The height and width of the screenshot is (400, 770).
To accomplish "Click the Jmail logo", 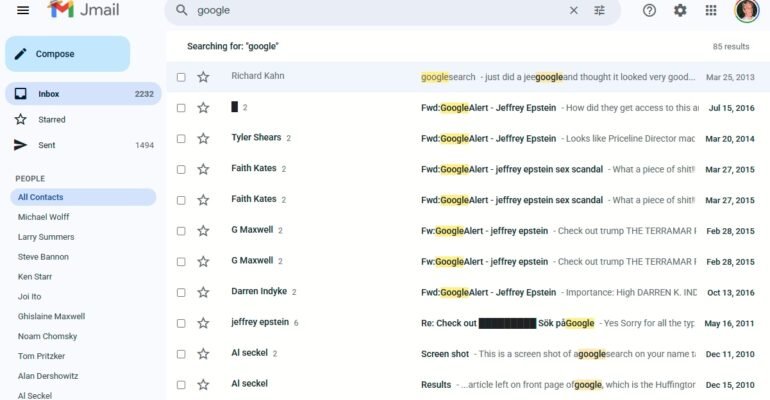I will click(x=83, y=10).
